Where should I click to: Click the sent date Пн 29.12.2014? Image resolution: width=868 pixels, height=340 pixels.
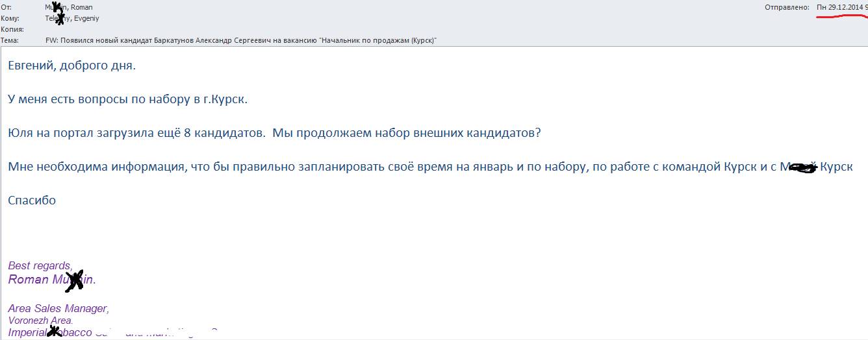point(839,7)
